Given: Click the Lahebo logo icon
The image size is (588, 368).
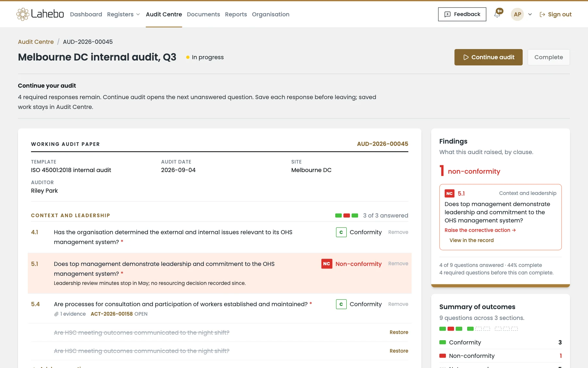Looking at the screenshot, I should pos(23,14).
